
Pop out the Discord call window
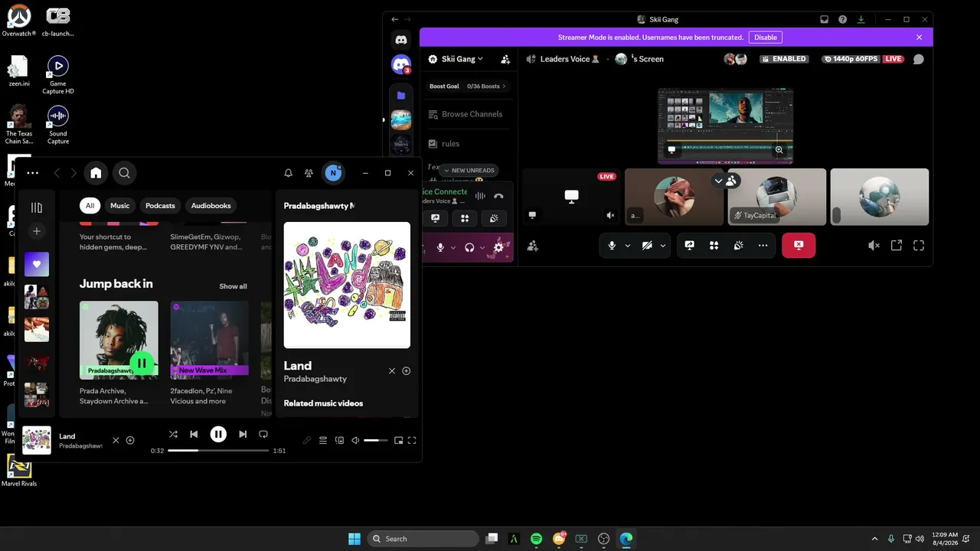coord(897,246)
